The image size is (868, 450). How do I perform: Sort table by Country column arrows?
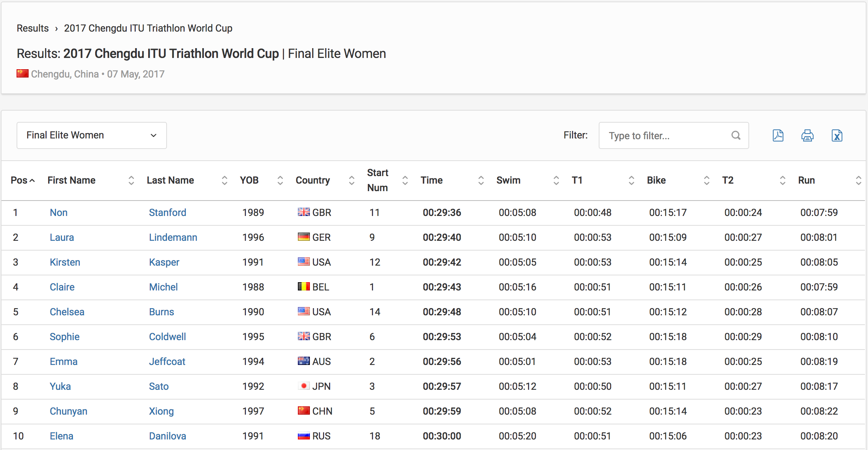click(x=351, y=180)
